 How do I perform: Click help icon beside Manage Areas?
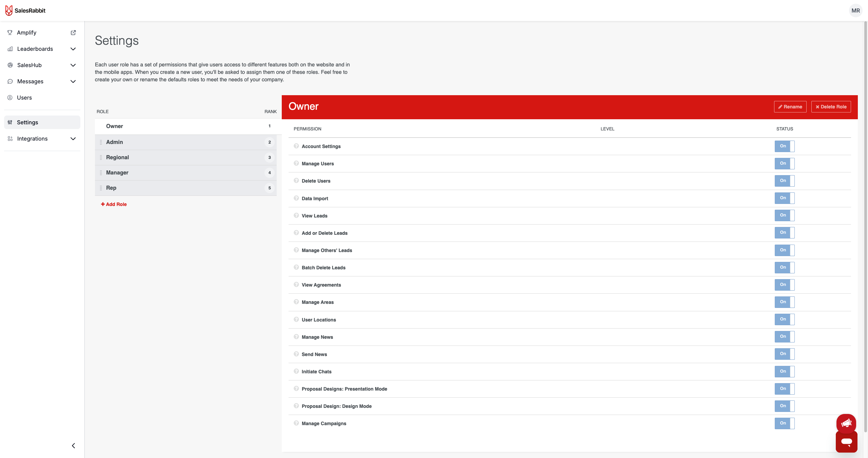(x=296, y=302)
